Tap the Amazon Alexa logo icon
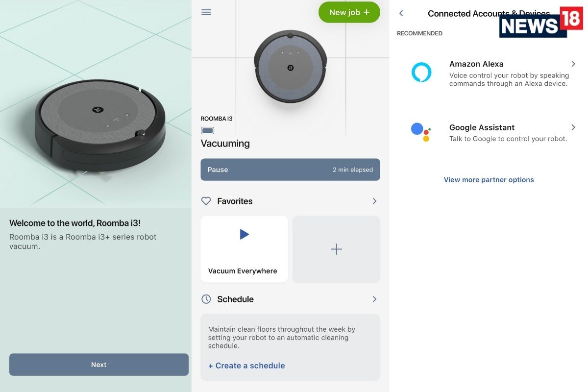The height and width of the screenshot is (392, 588). (x=421, y=73)
